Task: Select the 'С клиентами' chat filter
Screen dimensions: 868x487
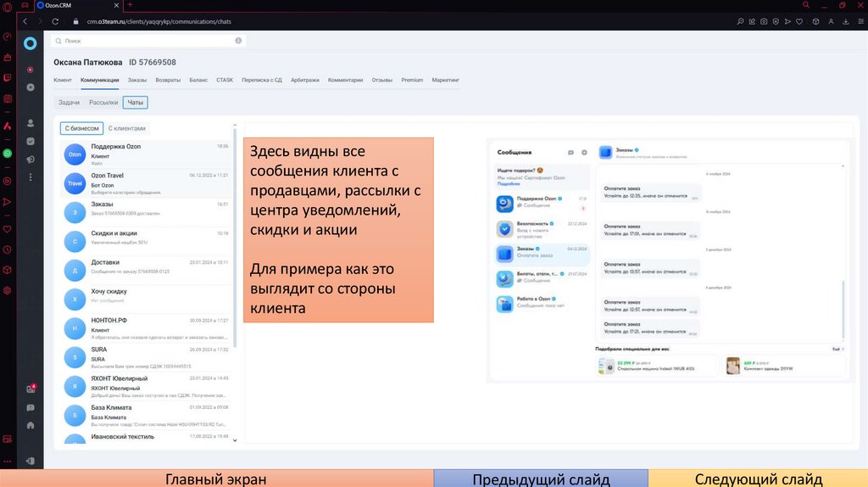Action: (x=127, y=128)
